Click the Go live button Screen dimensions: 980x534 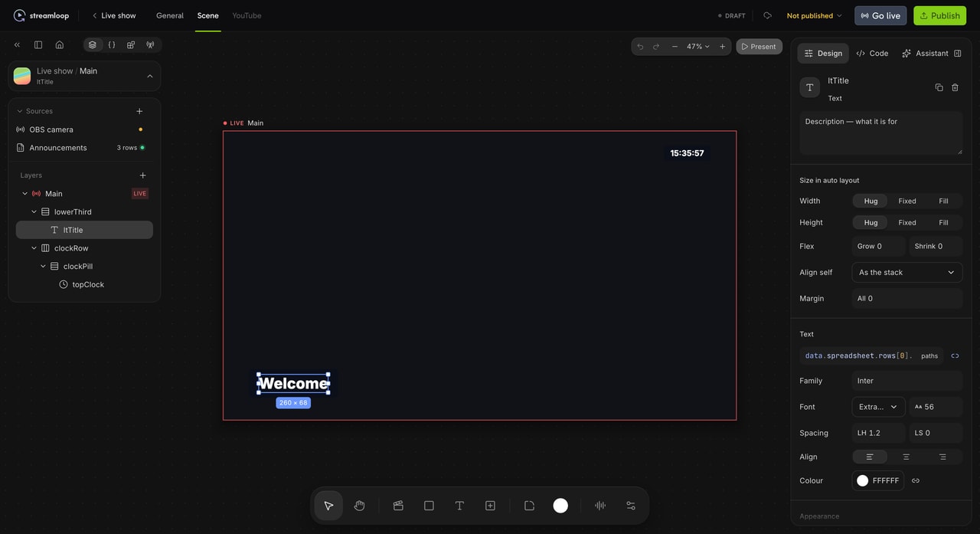coord(880,15)
